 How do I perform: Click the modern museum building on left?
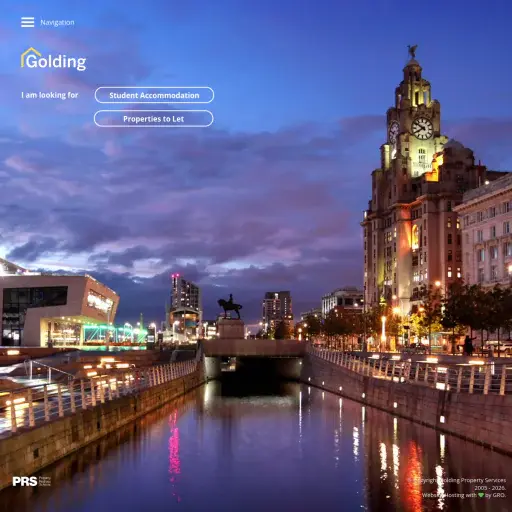tap(58, 310)
